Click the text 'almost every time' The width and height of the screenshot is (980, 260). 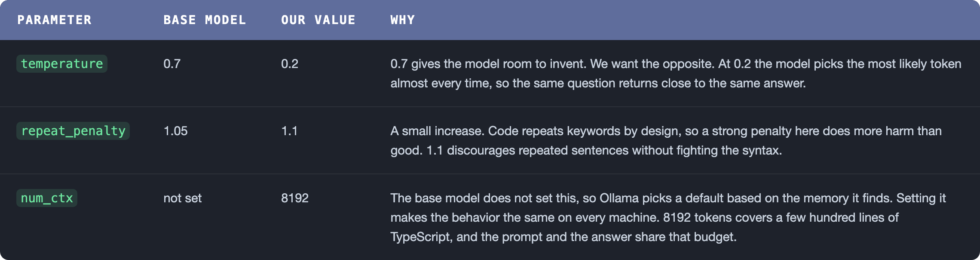click(x=441, y=83)
